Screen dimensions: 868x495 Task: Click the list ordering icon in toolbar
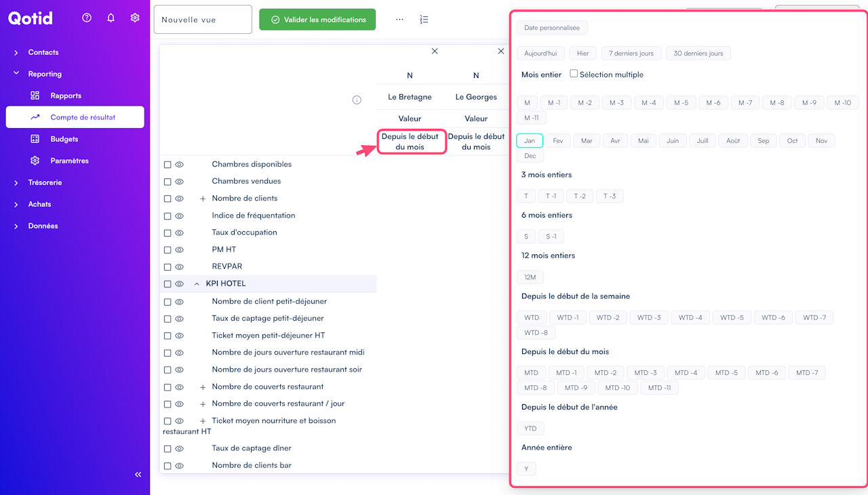424,20
